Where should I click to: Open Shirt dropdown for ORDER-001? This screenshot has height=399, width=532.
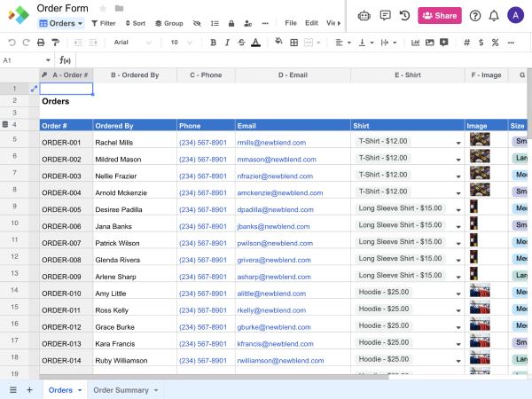(458, 142)
